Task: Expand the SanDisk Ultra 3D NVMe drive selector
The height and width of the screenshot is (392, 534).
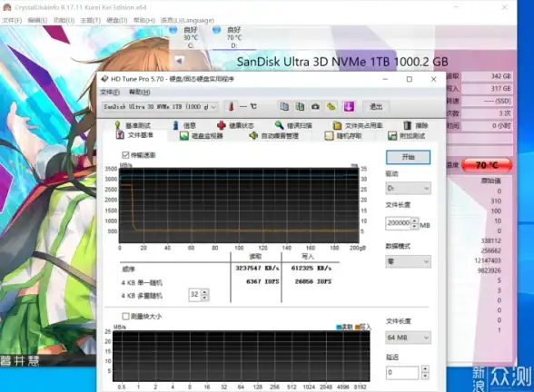Action: tap(160, 107)
